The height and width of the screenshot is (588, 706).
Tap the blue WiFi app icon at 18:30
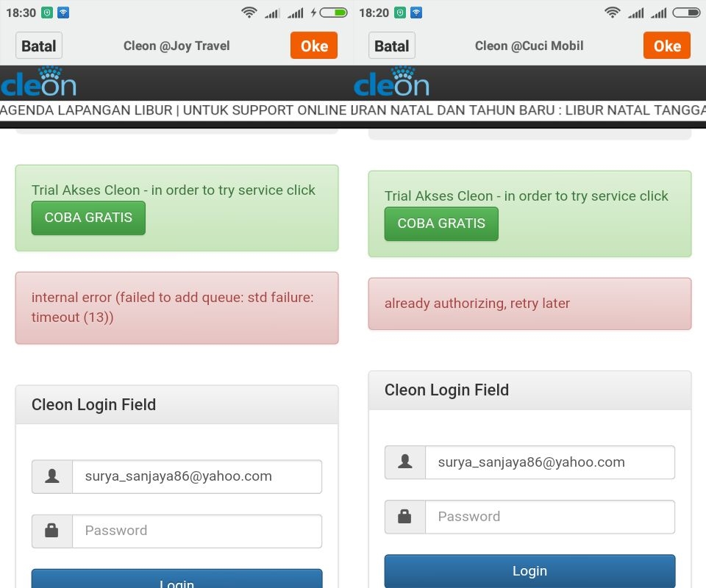(x=63, y=12)
